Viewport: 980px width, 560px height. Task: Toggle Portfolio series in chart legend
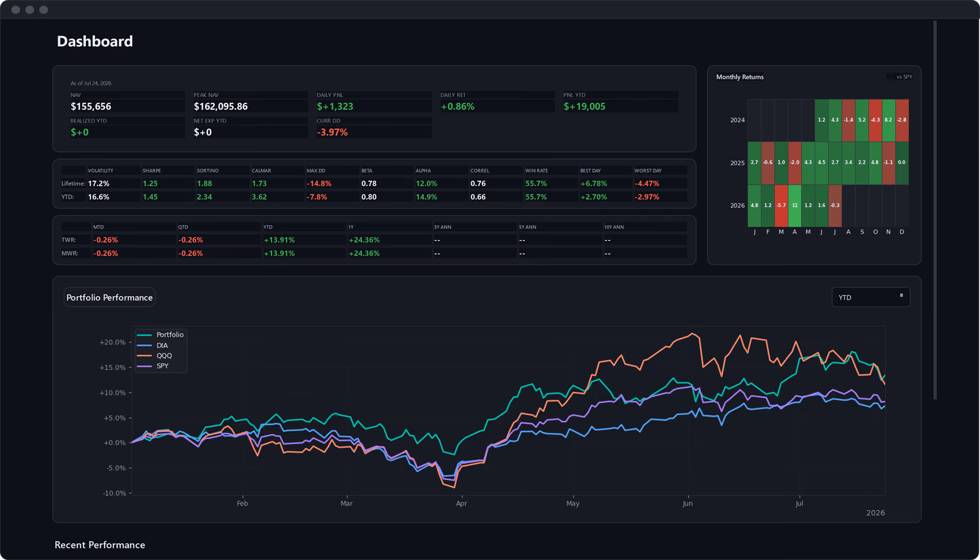pos(160,335)
